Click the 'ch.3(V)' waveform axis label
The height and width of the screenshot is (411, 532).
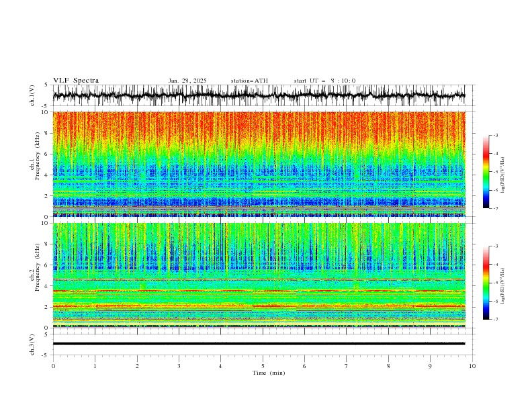[x=32, y=345]
